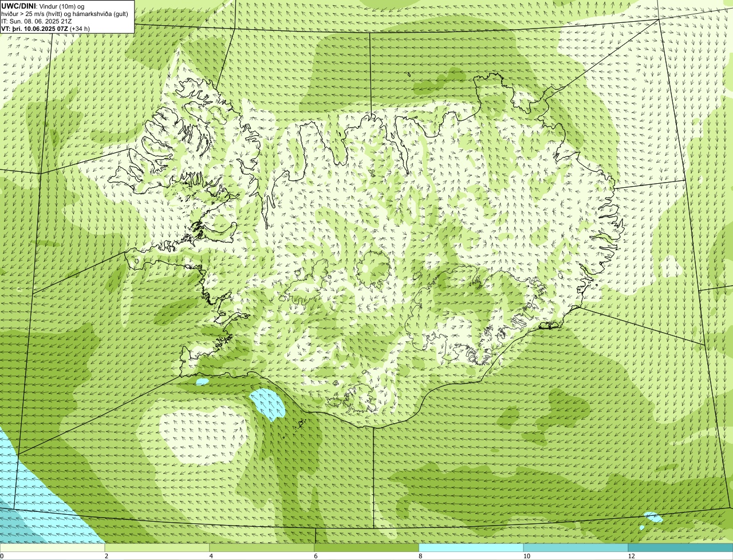The height and width of the screenshot is (560, 733).
Task: Click the 'VT: þri. 10.06.2025 07Z (+34 h)' line
Action: coord(46,29)
